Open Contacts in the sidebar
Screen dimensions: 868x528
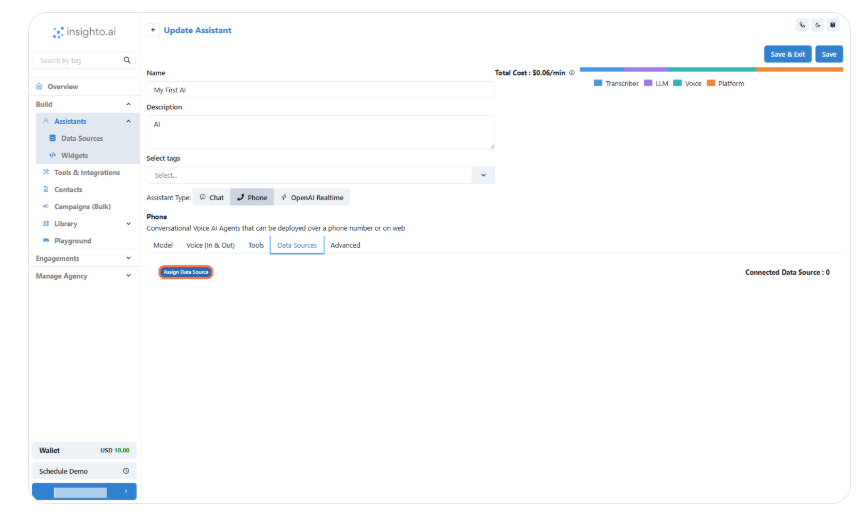(68, 189)
